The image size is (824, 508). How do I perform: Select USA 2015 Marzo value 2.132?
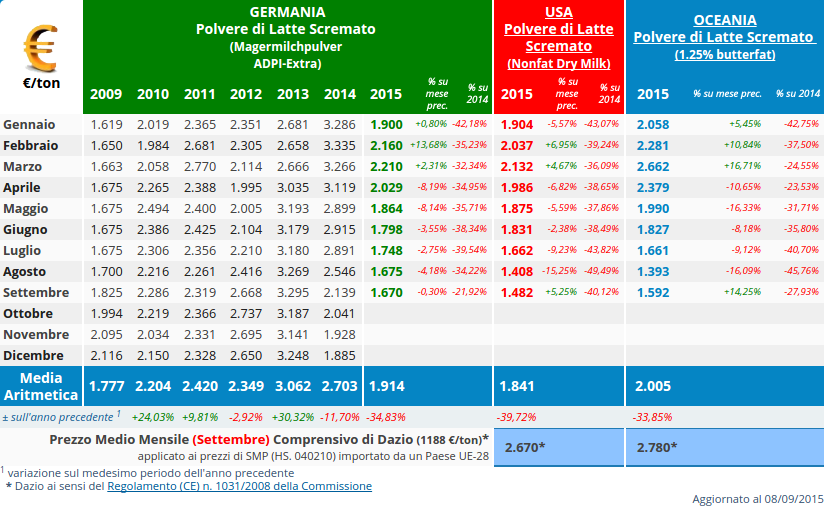point(516,166)
